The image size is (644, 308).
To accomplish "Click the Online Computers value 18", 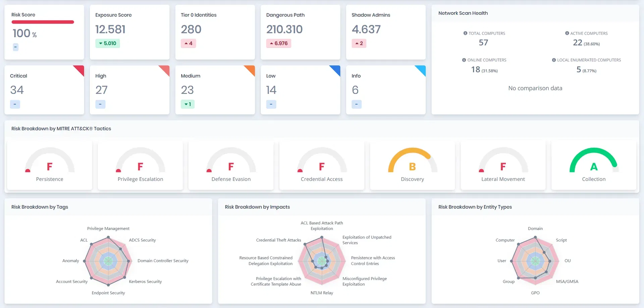I will (476, 69).
